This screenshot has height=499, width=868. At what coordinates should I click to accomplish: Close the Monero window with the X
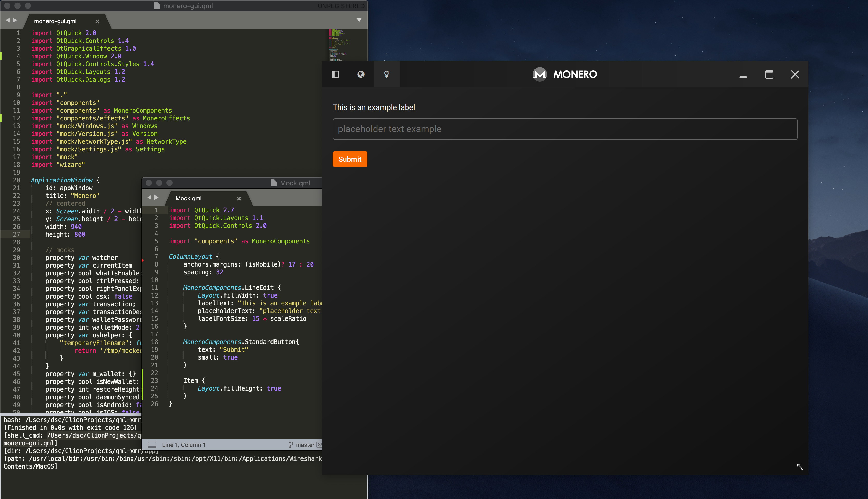(795, 74)
